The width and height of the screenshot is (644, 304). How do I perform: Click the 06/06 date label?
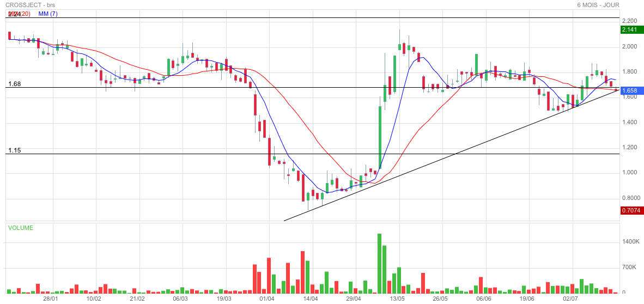coord(483,298)
